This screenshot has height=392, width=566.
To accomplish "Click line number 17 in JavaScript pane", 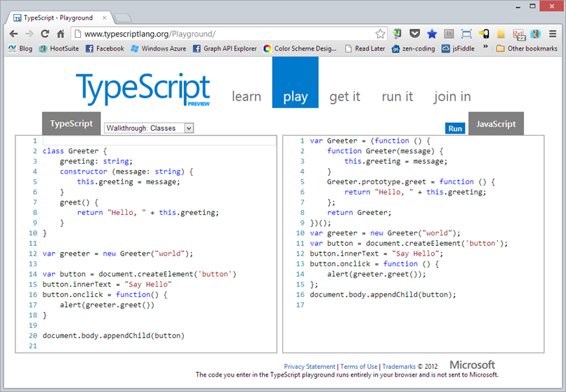I will click(x=301, y=305).
